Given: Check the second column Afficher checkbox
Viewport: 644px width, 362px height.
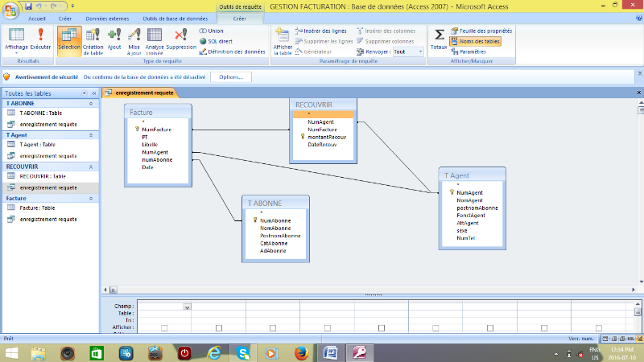Looking at the screenshot, I should click(x=219, y=327).
